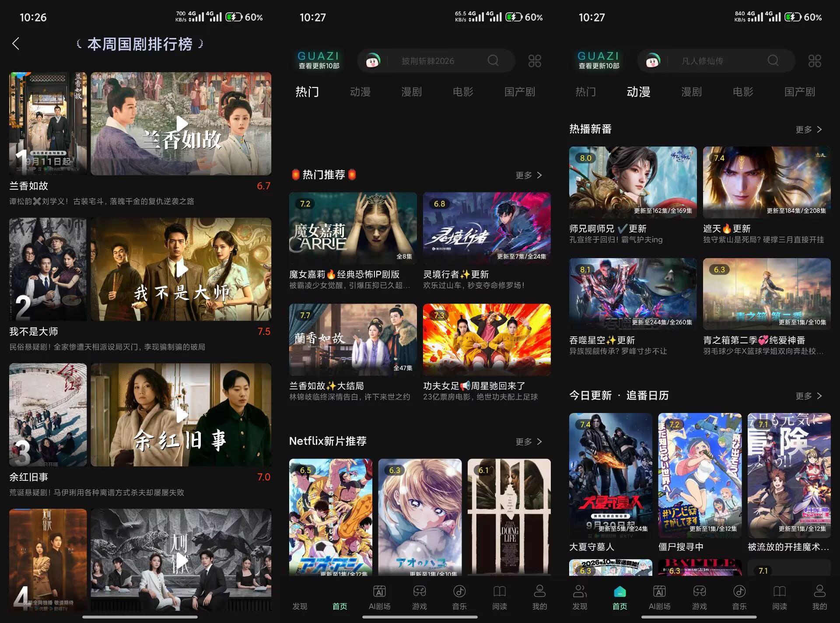
Task: Expand 更多 next to 热门推荐
Action: (x=529, y=175)
